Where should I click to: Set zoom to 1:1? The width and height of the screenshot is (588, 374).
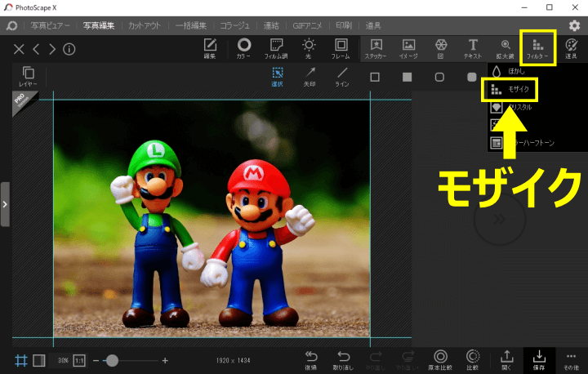[79, 360]
